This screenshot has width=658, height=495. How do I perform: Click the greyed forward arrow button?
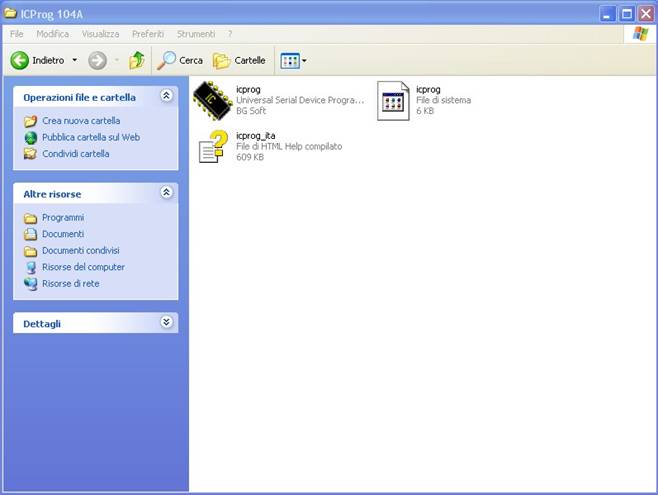coord(97,61)
